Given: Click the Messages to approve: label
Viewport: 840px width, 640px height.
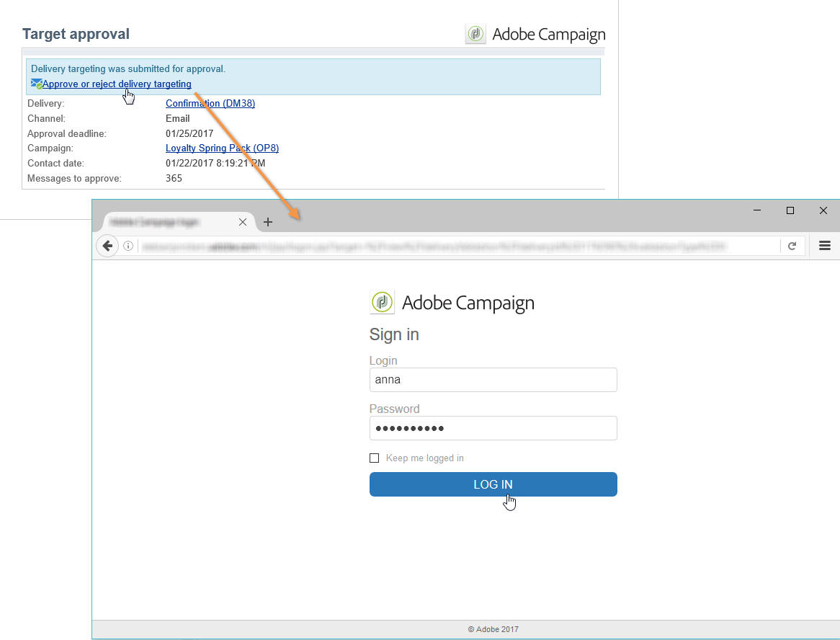Looking at the screenshot, I should point(74,178).
